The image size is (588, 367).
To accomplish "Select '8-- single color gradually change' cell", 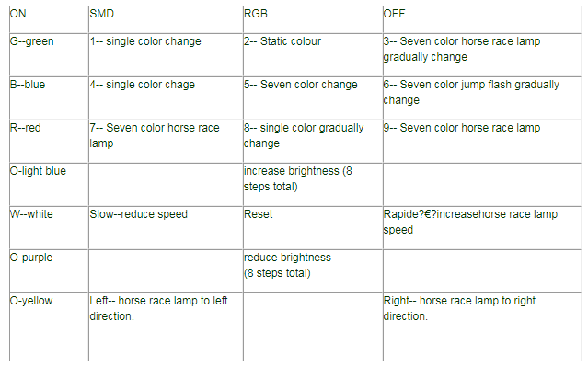I will (x=313, y=142).
